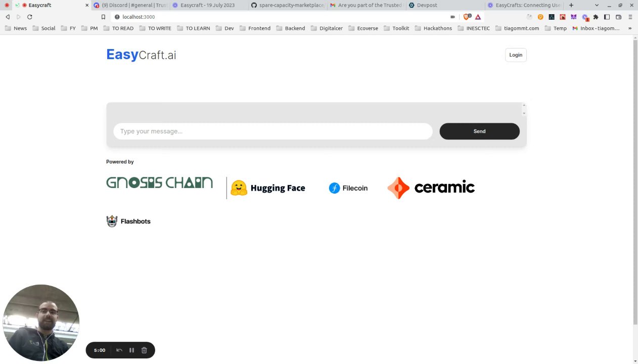
Task: Open the MetaMask fox extension
Action: click(x=574, y=17)
